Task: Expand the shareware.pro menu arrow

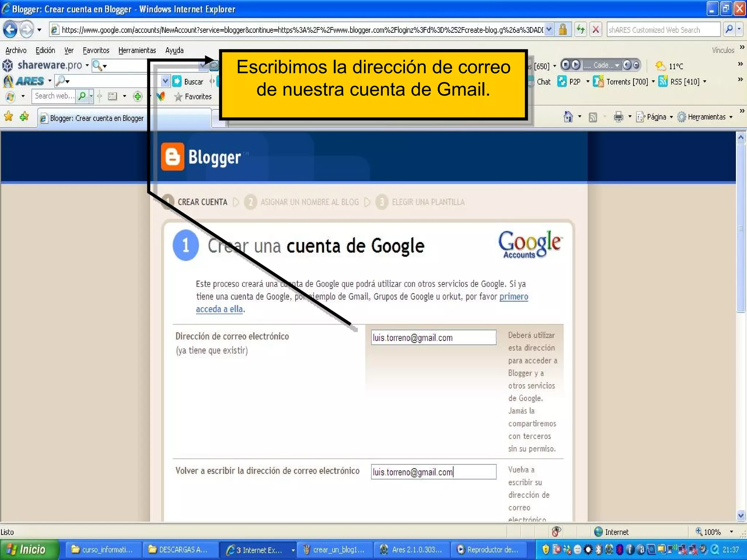Action: tap(87, 66)
